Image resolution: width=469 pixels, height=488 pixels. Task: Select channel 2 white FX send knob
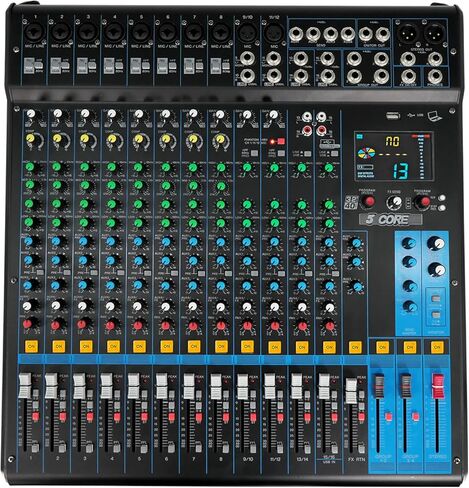(x=56, y=305)
